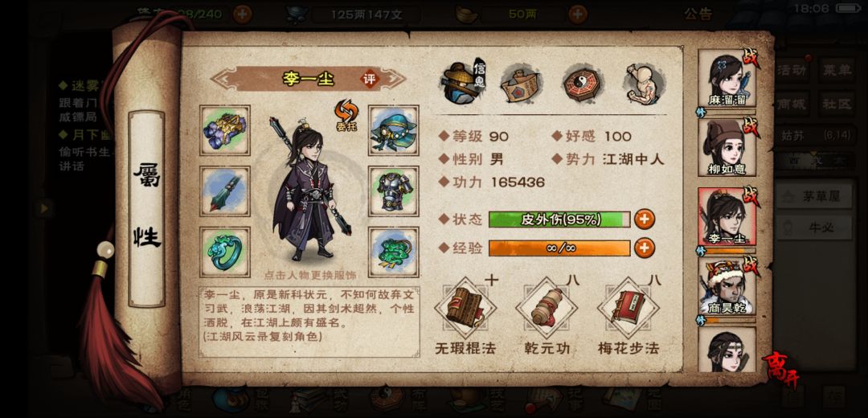This screenshot has height=418, width=868.
Task: Open the bagua yin-yang attribute icon
Action: point(583,84)
